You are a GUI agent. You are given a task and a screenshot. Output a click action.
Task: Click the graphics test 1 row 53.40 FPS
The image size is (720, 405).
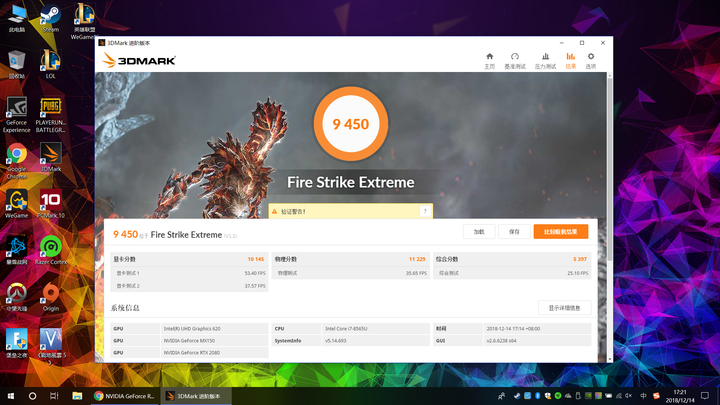pos(189,273)
